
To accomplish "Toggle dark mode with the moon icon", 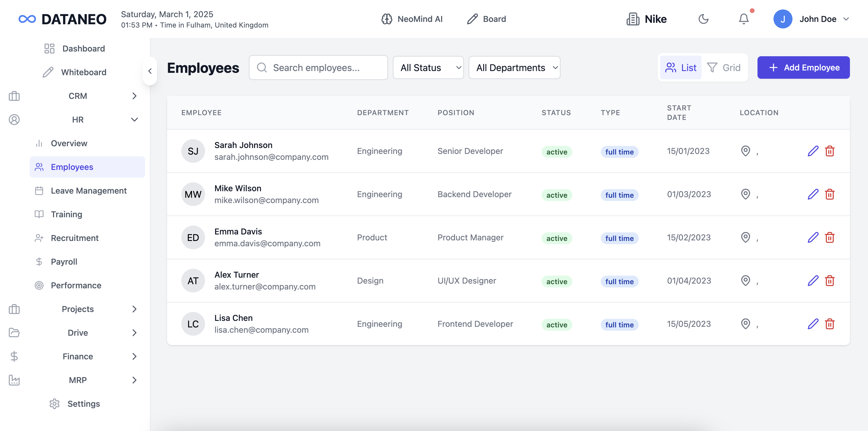I will 703,19.
